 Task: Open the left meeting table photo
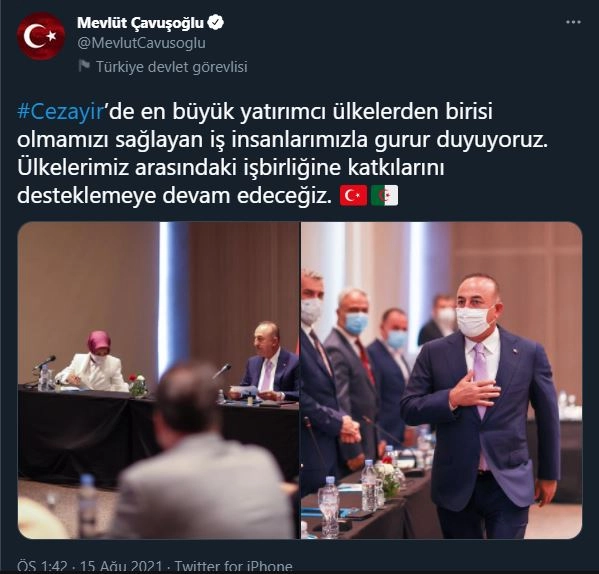coord(158,380)
